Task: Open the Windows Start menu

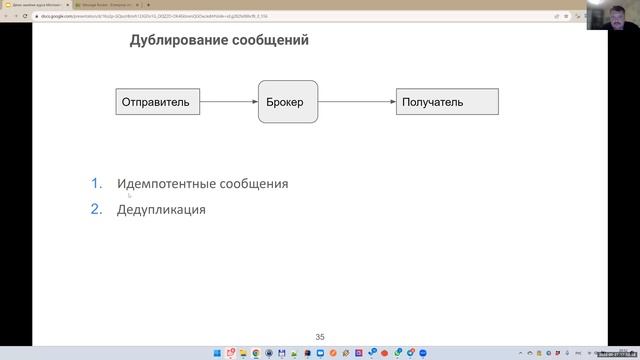Action: (x=217, y=353)
